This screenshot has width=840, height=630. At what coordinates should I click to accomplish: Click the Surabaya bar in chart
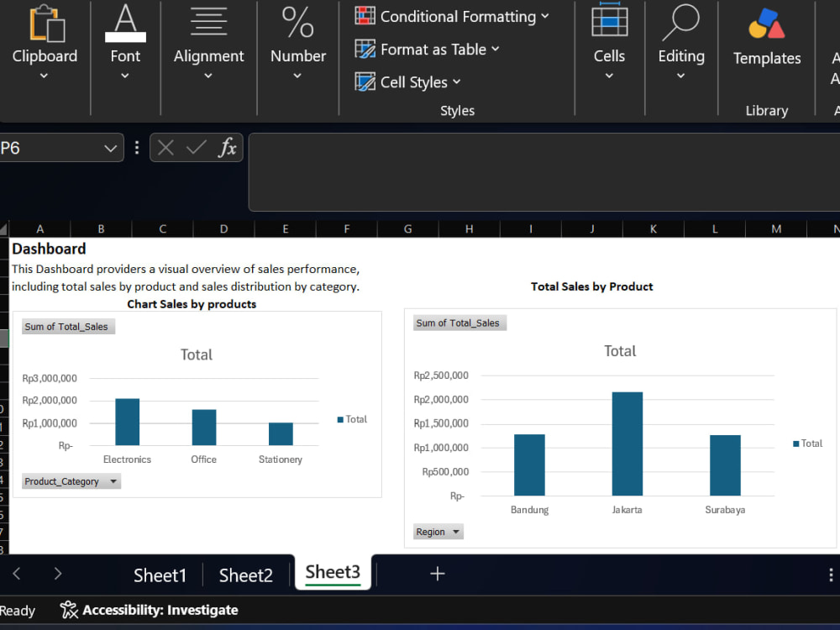coord(726,465)
